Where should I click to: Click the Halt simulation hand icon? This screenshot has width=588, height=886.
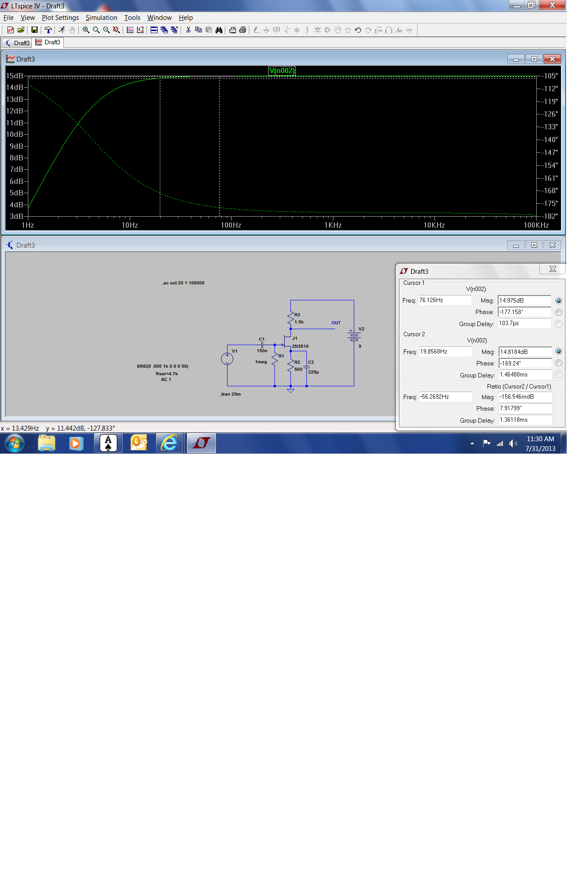point(72,30)
